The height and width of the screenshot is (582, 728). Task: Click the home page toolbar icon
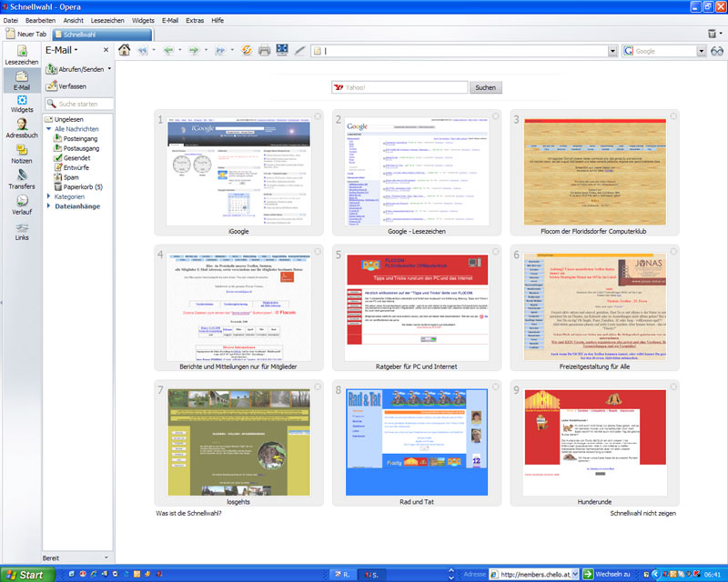[125, 51]
